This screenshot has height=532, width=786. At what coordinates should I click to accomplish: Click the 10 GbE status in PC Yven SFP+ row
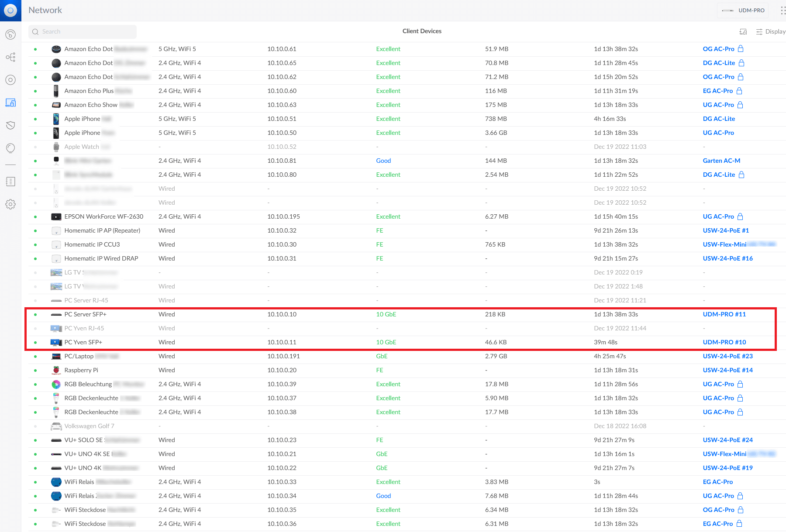coord(386,342)
